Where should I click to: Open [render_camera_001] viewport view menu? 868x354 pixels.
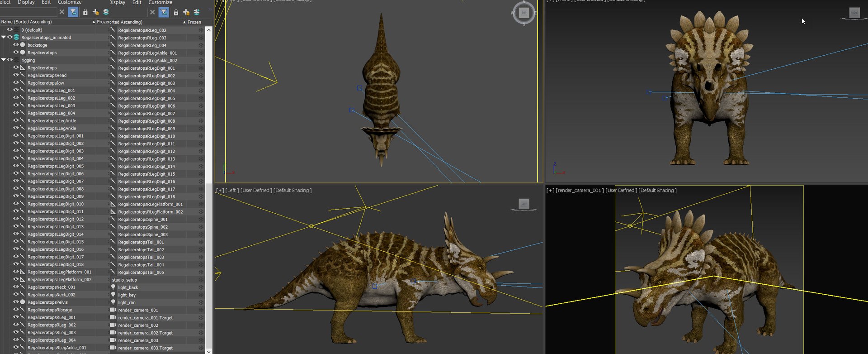(580, 191)
